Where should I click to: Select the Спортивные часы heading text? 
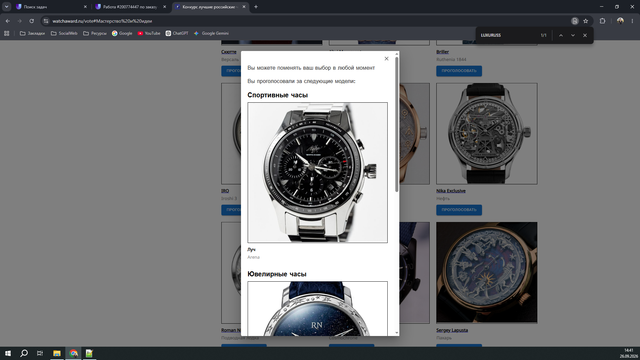click(278, 95)
